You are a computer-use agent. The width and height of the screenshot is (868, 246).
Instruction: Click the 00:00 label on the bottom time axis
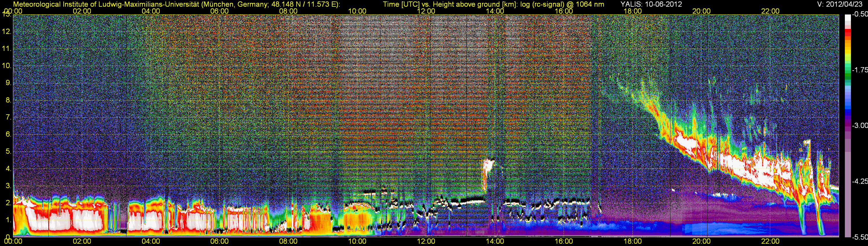13,241
